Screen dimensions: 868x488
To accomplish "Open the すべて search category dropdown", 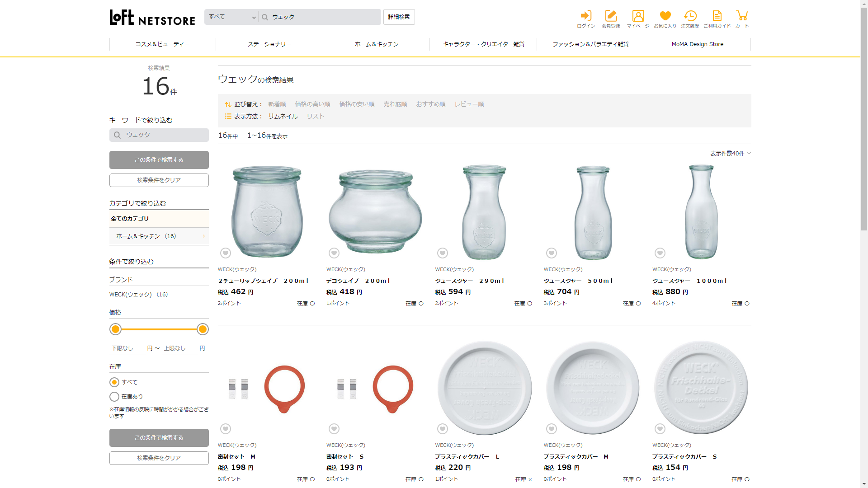I will [231, 17].
